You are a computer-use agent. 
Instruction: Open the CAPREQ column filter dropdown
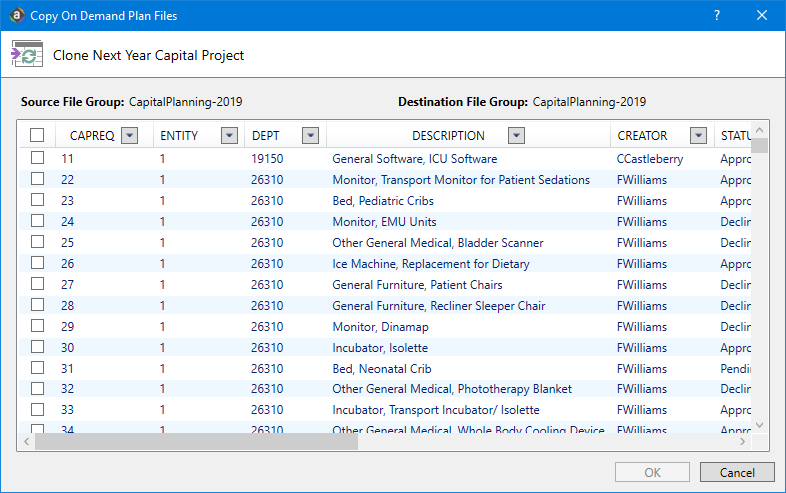pos(129,136)
